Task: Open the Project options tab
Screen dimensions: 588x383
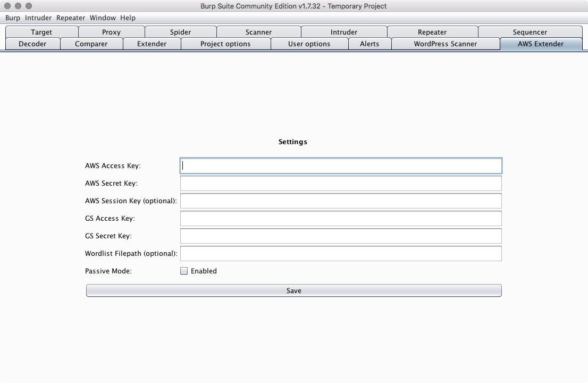Action: [x=225, y=44]
